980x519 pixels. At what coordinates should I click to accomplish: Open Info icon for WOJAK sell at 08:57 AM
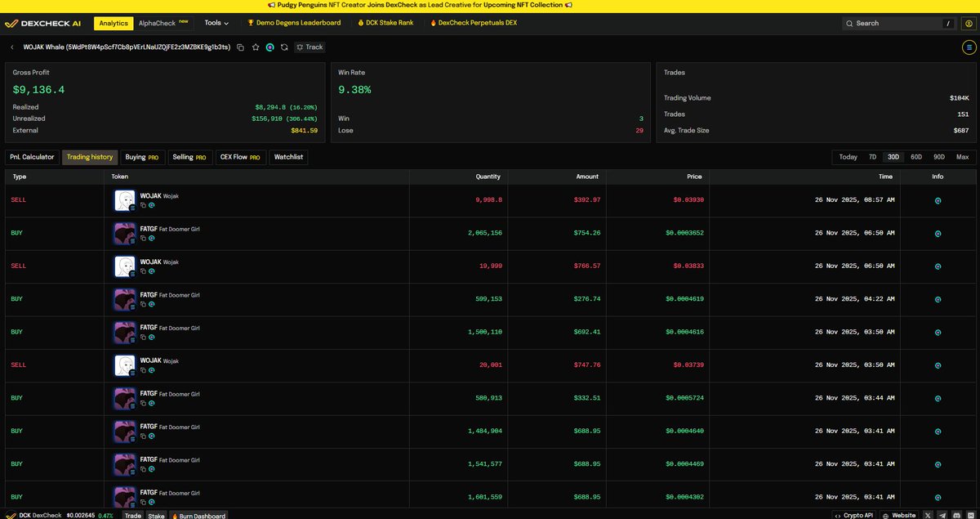[938, 199]
